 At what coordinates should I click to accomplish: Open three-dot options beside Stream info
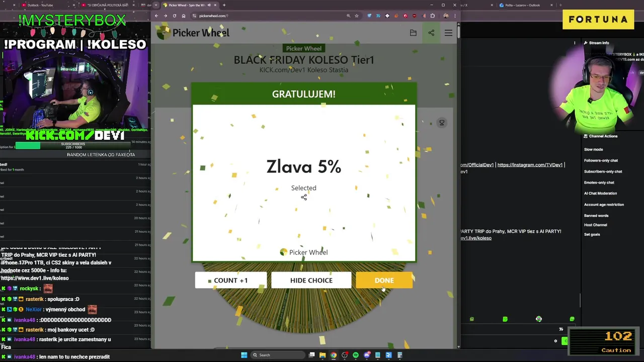tap(575, 43)
